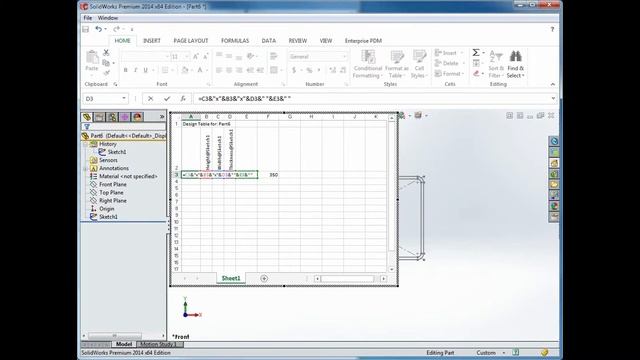The image size is (640, 360).
Task: Open the font name combo box
Action: (145, 56)
